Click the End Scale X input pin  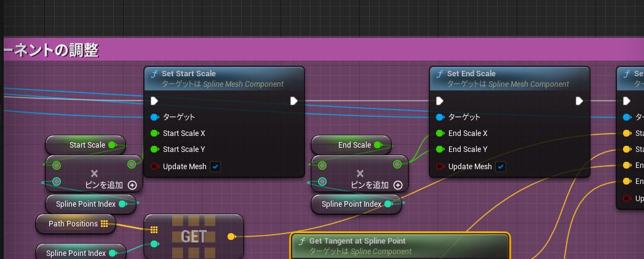pyautogui.click(x=440, y=133)
